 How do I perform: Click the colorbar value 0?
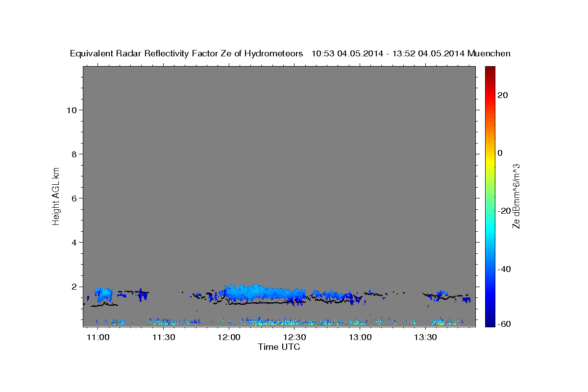pyautogui.click(x=500, y=153)
